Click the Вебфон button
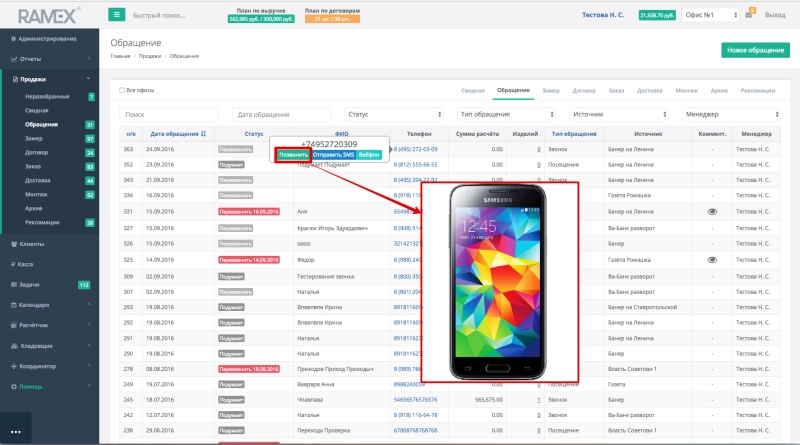This screenshot has width=800, height=445. click(x=368, y=155)
